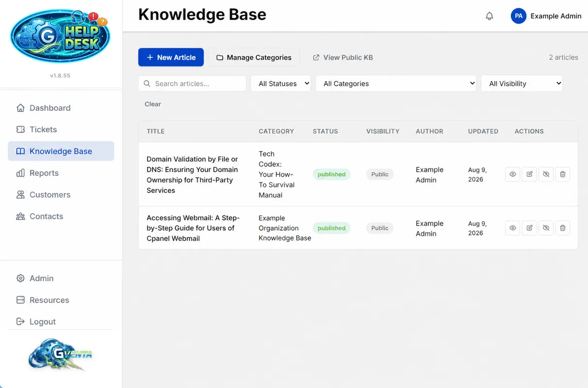Viewport: 588px width, 388px height.
Task: Delete the Domain Validation article
Action: coord(562,174)
